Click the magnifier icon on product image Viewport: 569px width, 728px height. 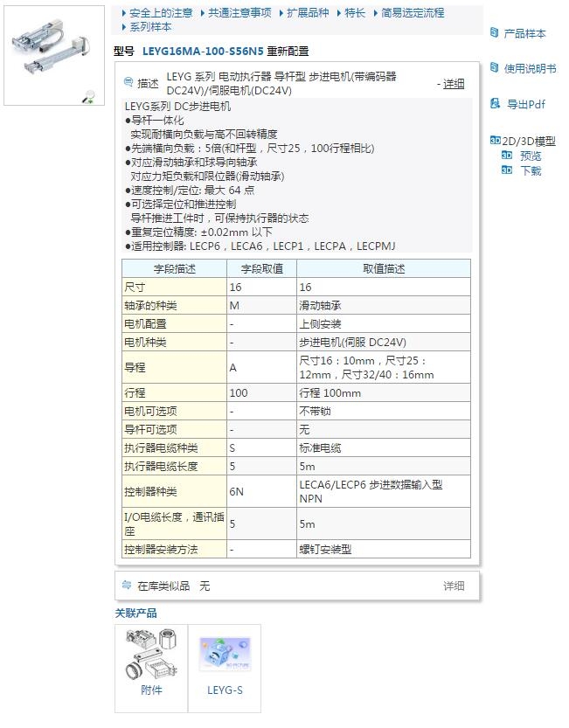pos(88,98)
